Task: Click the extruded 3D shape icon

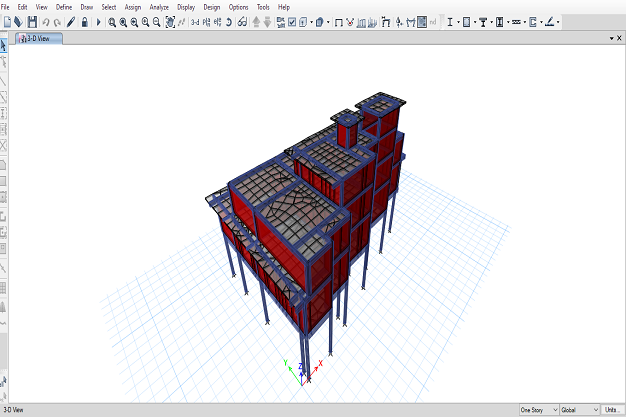Action: 319,22
